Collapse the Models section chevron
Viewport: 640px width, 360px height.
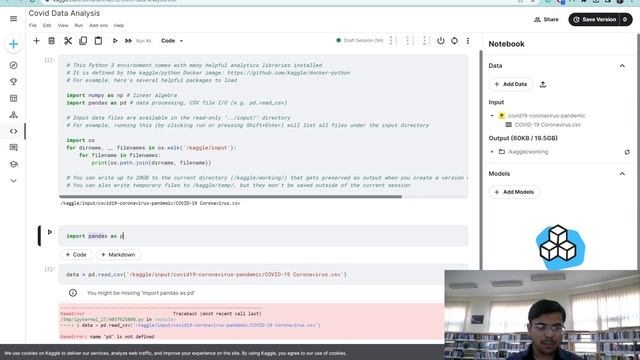pyautogui.click(x=622, y=174)
